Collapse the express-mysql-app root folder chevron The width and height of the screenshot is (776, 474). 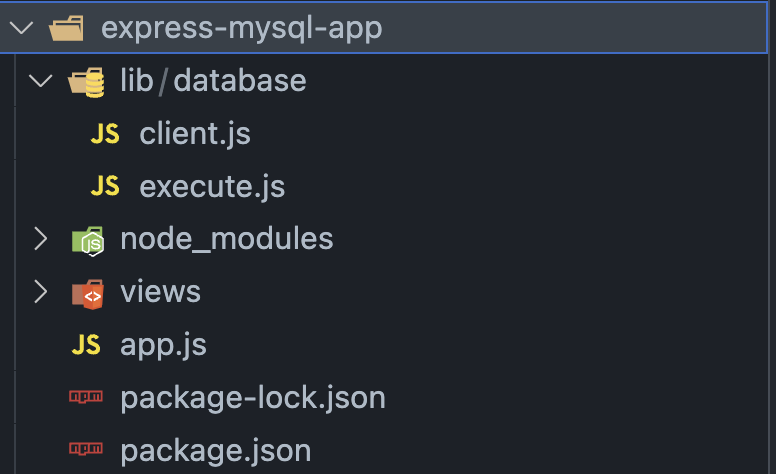coord(21,28)
